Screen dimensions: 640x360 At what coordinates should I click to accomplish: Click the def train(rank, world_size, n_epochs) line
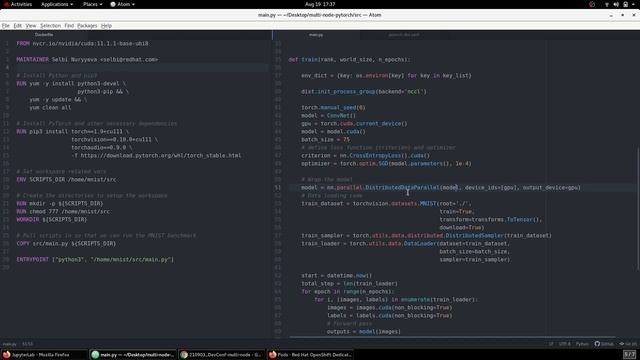point(349,59)
